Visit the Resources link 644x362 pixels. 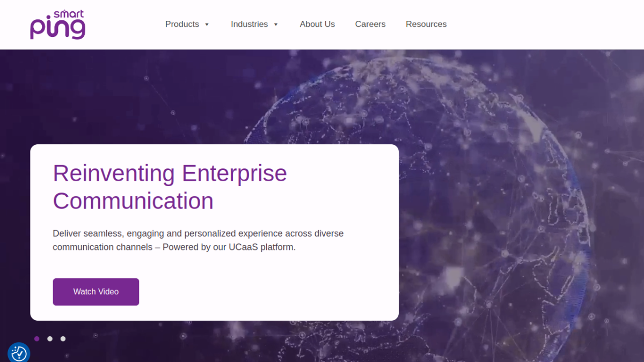pos(426,24)
